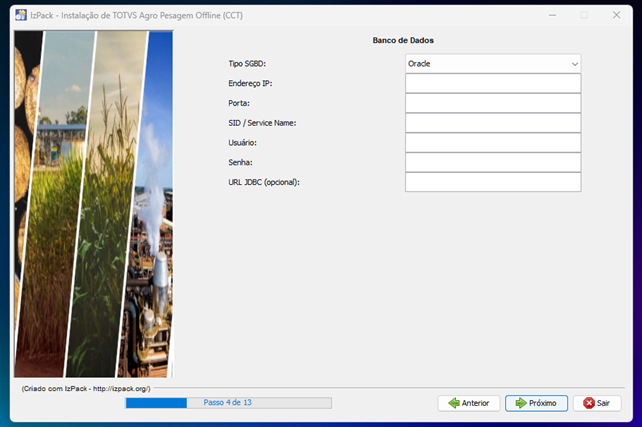
Task: Click the "Porta:" label
Action: click(x=239, y=103)
